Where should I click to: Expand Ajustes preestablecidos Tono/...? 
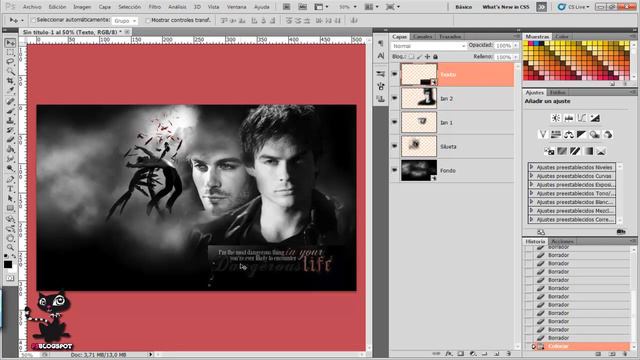pyautogui.click(x=531, y=193)
